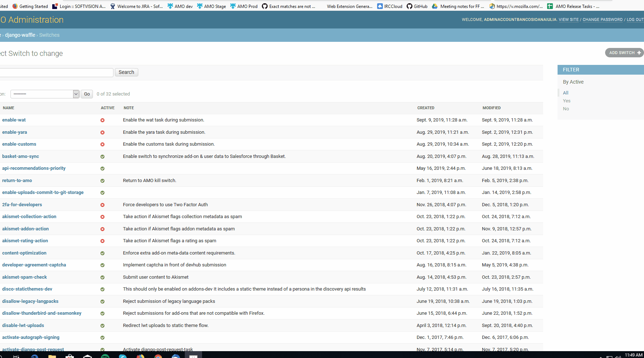Open the enable-yara switch

14,132
